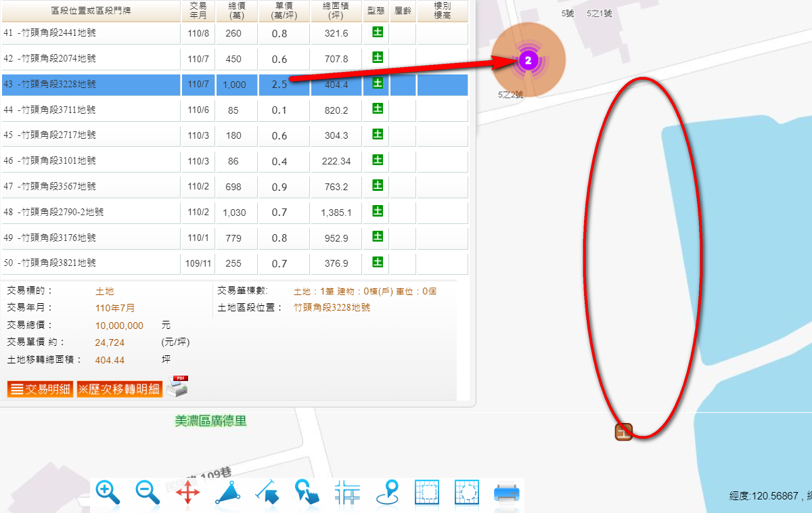Click the green land icon for row 48
Screen dimensions: 812x513
pos(378,211)
